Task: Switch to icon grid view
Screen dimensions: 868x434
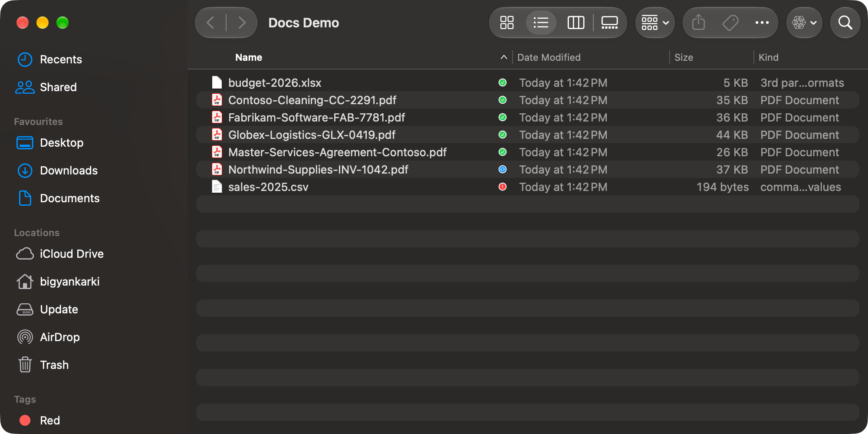Action: click(x=506, y=23)
